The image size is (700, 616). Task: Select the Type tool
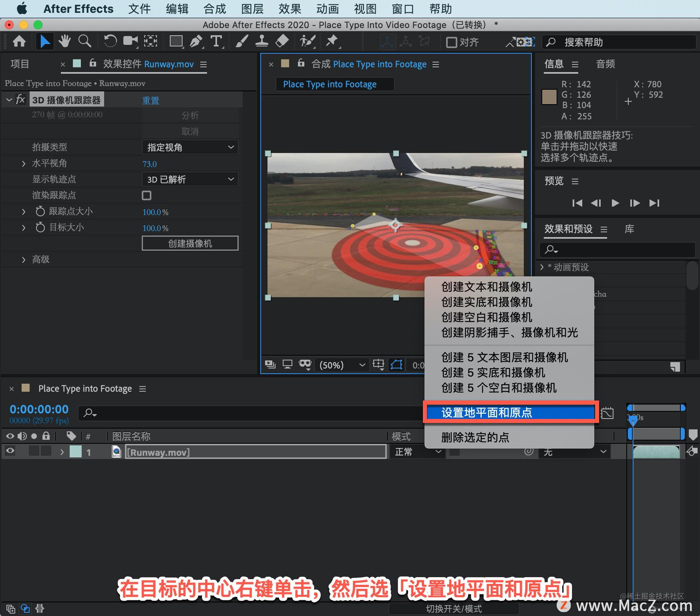[216, 41]
